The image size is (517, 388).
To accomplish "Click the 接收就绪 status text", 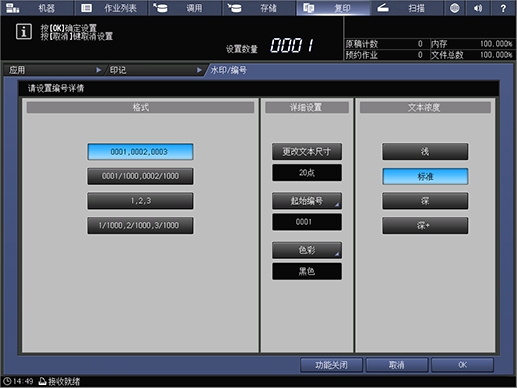I will (x=64, y=381).
